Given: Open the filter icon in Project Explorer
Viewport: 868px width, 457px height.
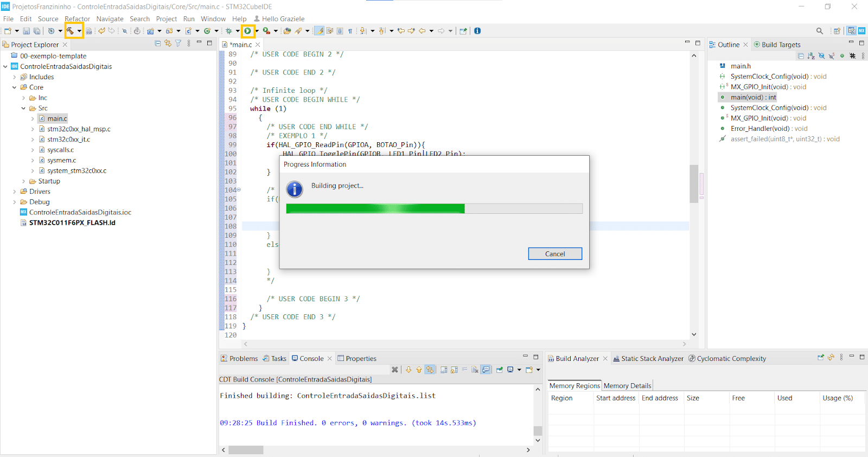Looking at the screenshot, I should 178,44.
